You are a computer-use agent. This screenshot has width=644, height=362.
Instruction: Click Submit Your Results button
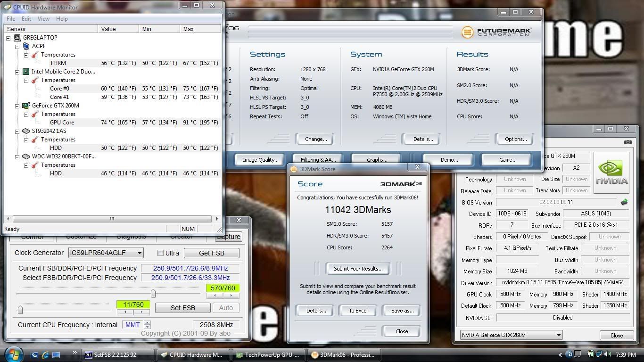click(x=358, y=269)
